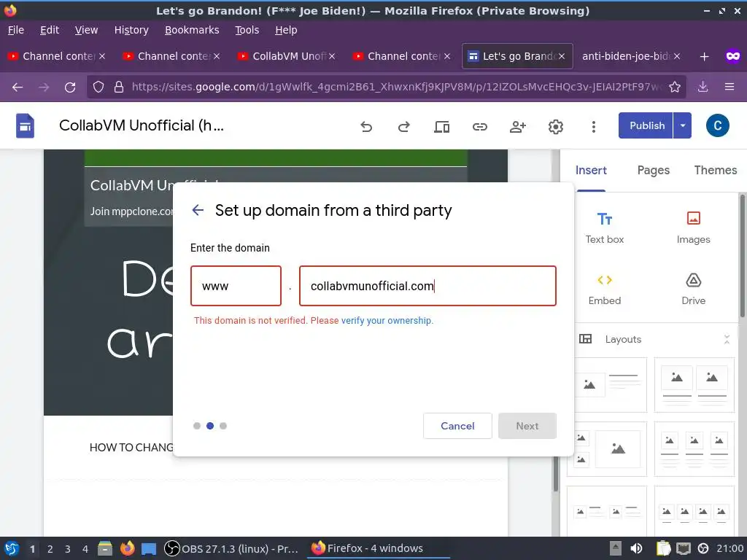Insert a Text box
Screen dimensions: 747x560
point(605,228)
